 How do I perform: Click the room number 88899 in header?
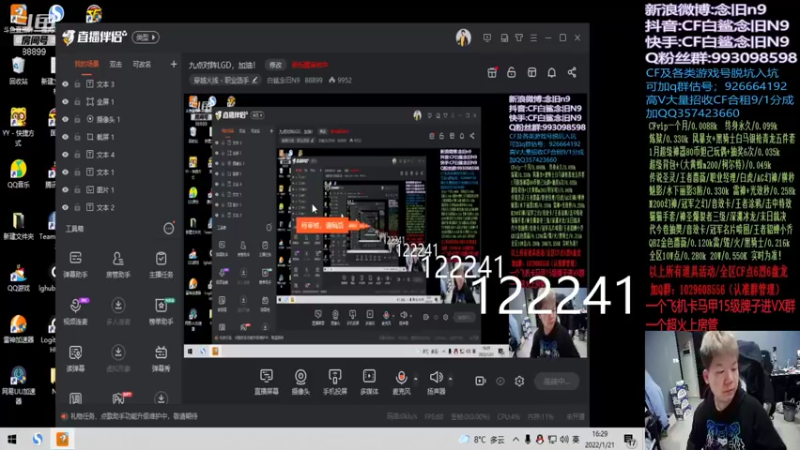313,80
